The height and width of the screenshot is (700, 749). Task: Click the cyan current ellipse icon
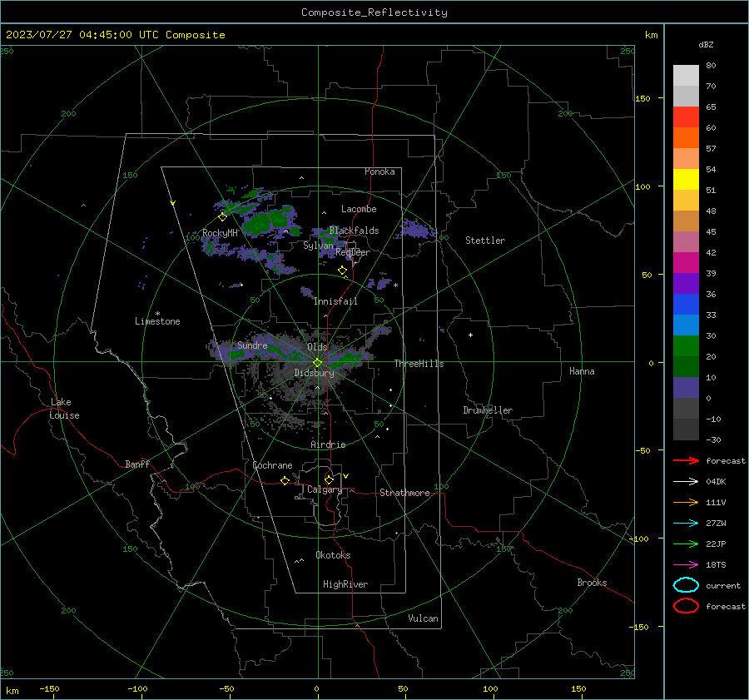coord(686,585)
